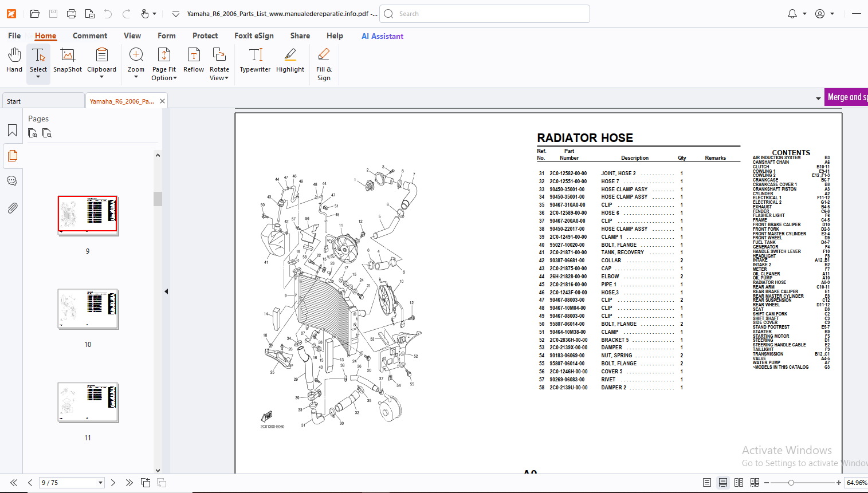Open the Attachments panel paperclip icon
This screenshot has height=493, width=868.
click(12, 208)
